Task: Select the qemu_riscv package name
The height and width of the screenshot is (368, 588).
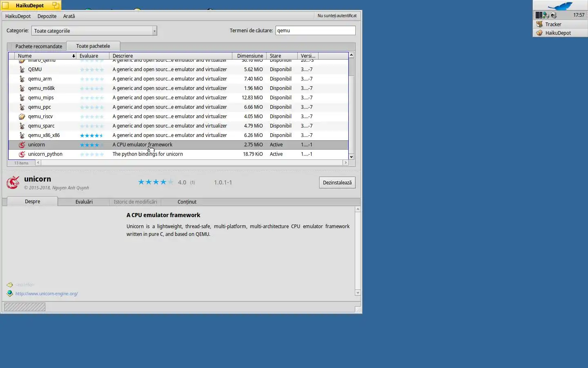Action: [40, 117]
